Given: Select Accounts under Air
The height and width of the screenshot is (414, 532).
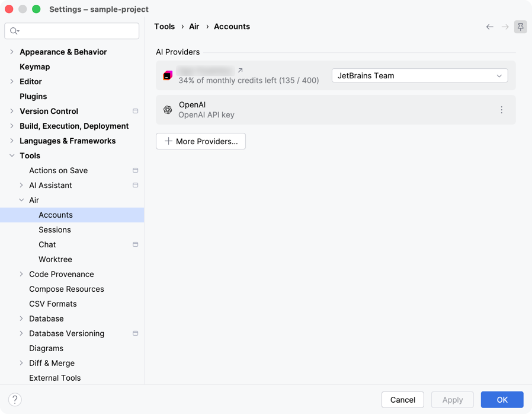Looking at the screenshot, I should [x=72, y=215].
